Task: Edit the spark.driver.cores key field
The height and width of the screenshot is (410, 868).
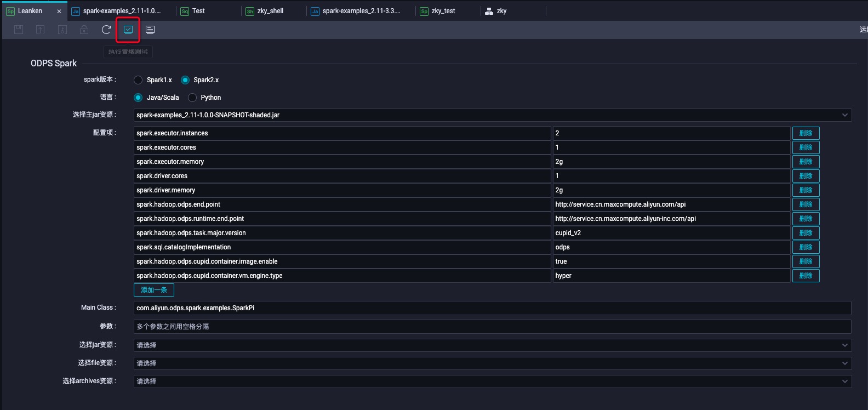Action: (342, 176)
